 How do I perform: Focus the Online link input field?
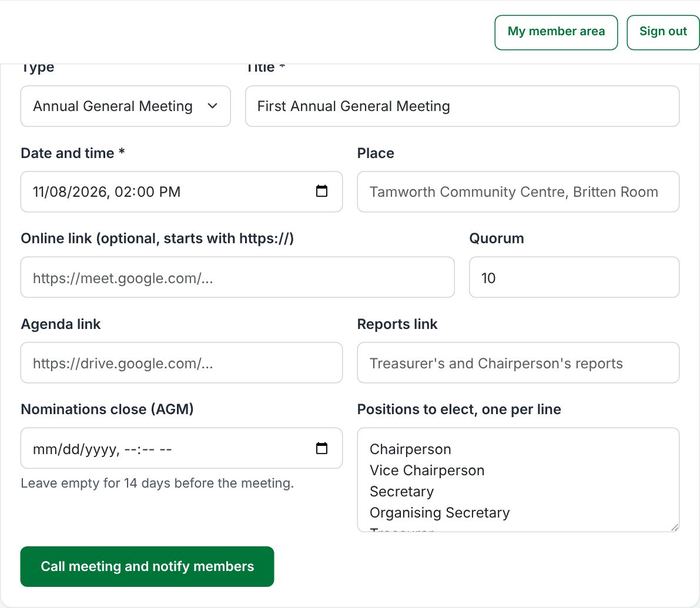click(238, 277)
